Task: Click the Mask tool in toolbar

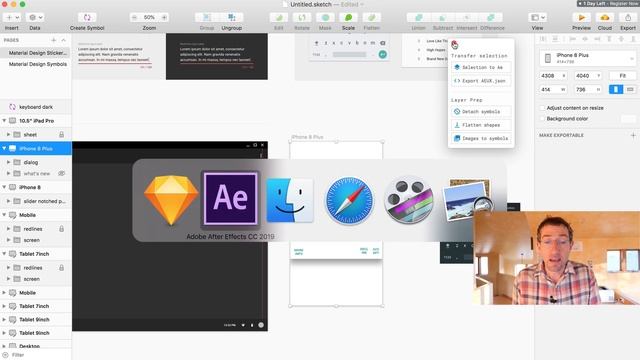Action: [325, 18]
